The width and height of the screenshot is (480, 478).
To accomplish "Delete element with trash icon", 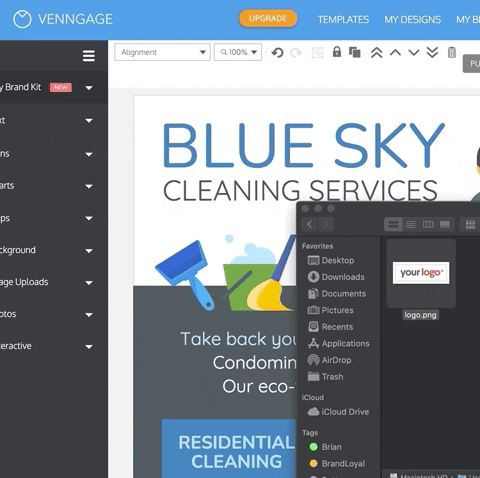I will pyautogui.click(x=452, y=52).
